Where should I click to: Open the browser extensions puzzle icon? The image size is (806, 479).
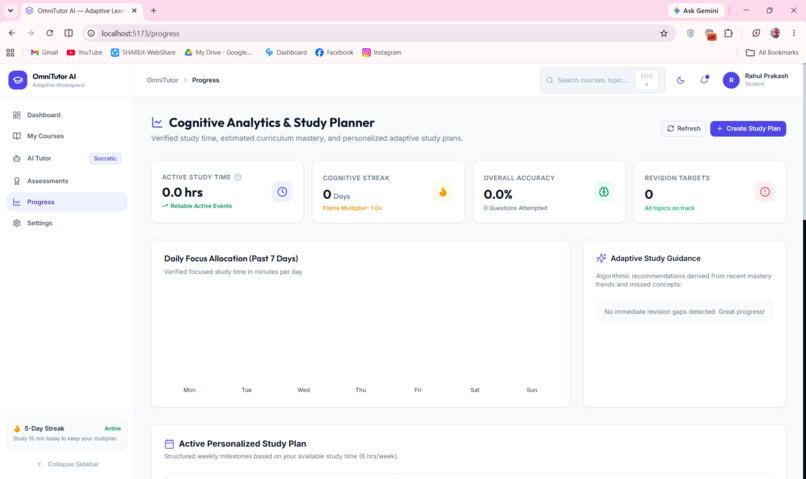728,33
